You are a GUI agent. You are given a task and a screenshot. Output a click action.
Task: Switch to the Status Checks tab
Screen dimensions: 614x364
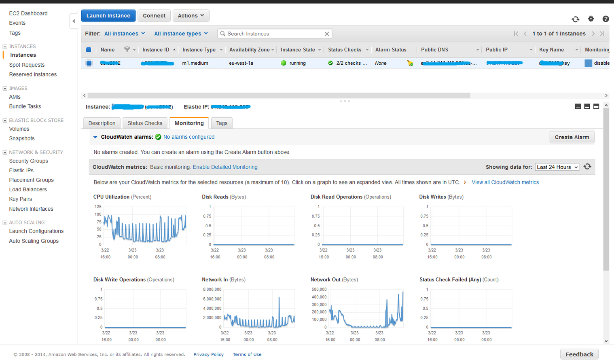click(x=145, y=123)
